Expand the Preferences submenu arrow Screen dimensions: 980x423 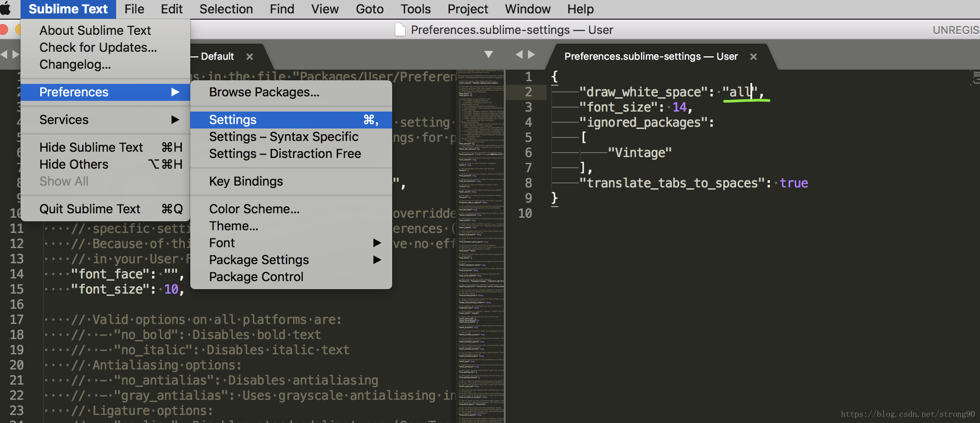(175, 92)
